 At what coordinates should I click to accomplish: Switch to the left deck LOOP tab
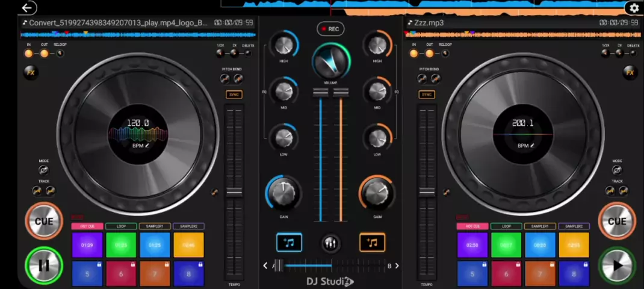[121, 226]
